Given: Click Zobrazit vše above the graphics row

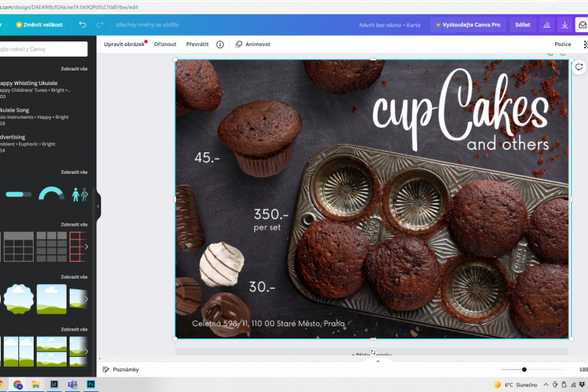Looking at the screenshot, I should pyautogui.click(x=73, y=172).
